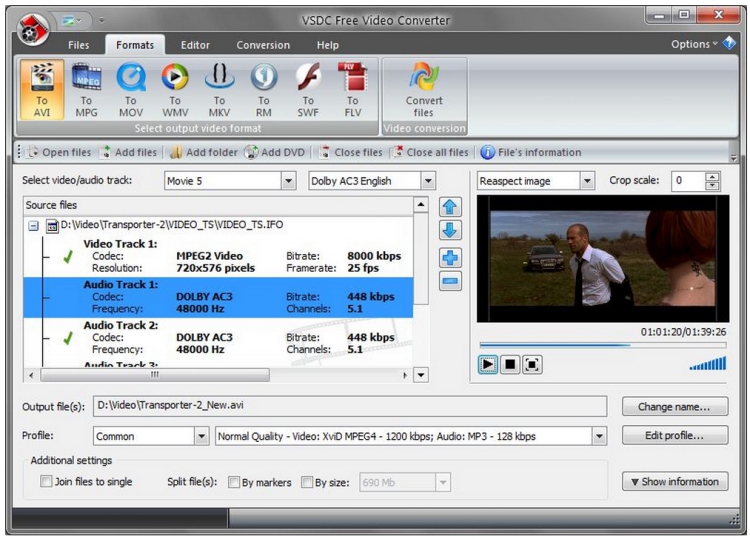Switch to the Editor tab

(x=195, y=45)
